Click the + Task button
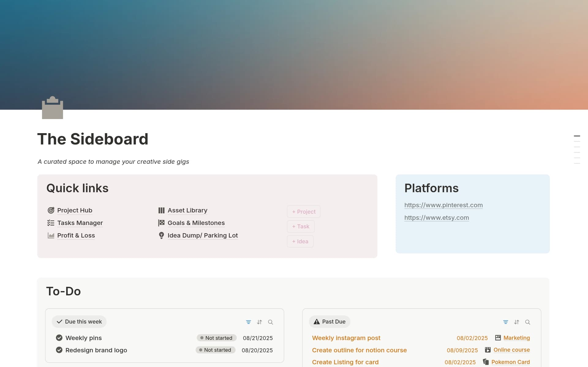Viewport: 588px width, 367px height. click(300, 226)
